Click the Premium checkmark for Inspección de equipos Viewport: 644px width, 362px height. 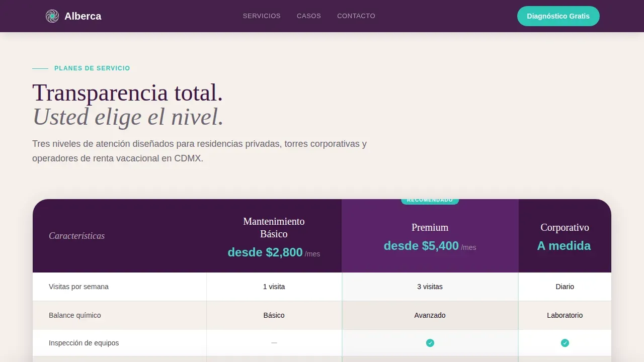click(430, 343)
